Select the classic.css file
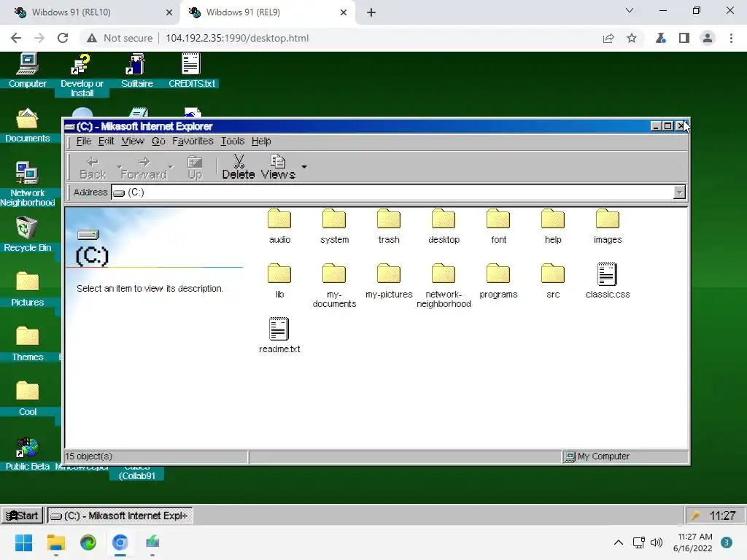Image resolution: width=747 pixels, height=560 pixels. point(608,281)
